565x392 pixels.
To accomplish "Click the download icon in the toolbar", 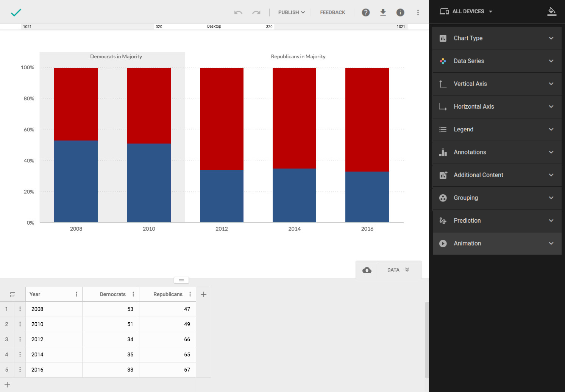I will point(383,12).
